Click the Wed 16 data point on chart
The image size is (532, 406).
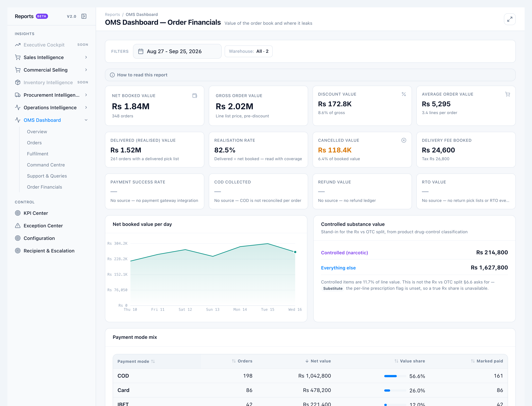click(x=295, y=252)
